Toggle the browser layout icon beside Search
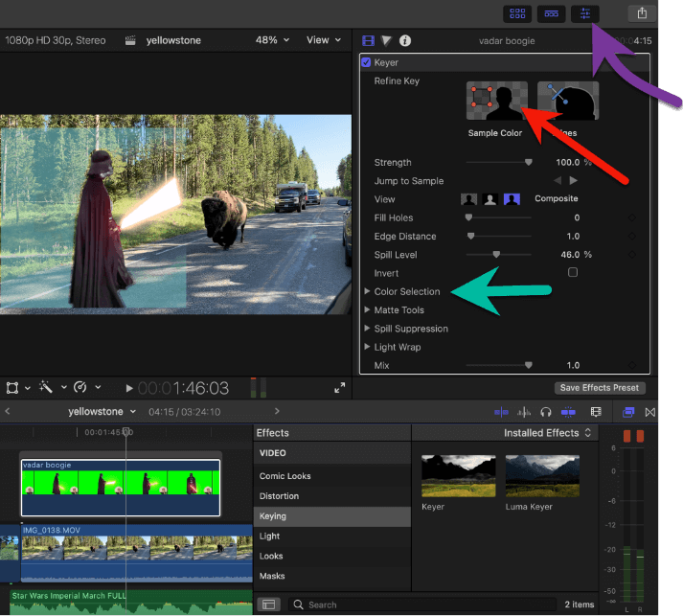Image resolution: width=683 pixels, height=616 pixels. click(269, 605)
